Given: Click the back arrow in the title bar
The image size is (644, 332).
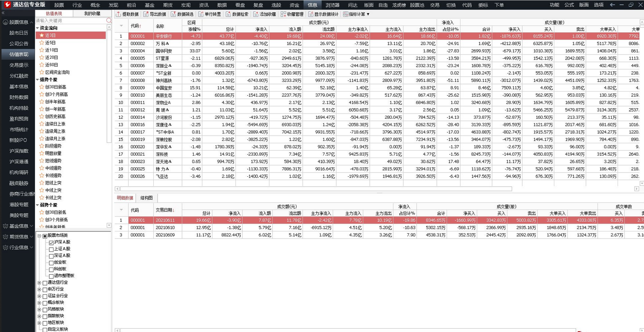Looking at the screenshot, I should (x=612, y=5).
